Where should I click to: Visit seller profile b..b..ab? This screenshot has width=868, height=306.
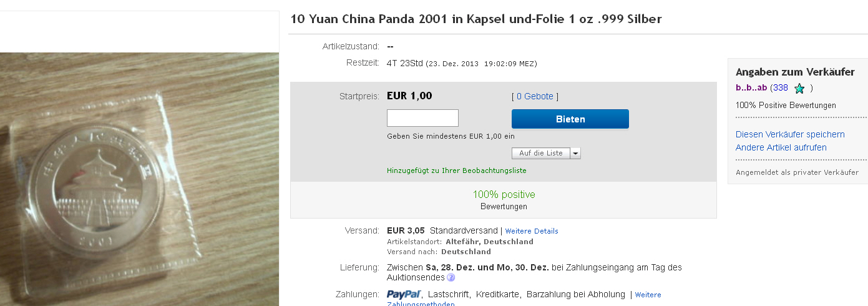(x=751, y=88)
